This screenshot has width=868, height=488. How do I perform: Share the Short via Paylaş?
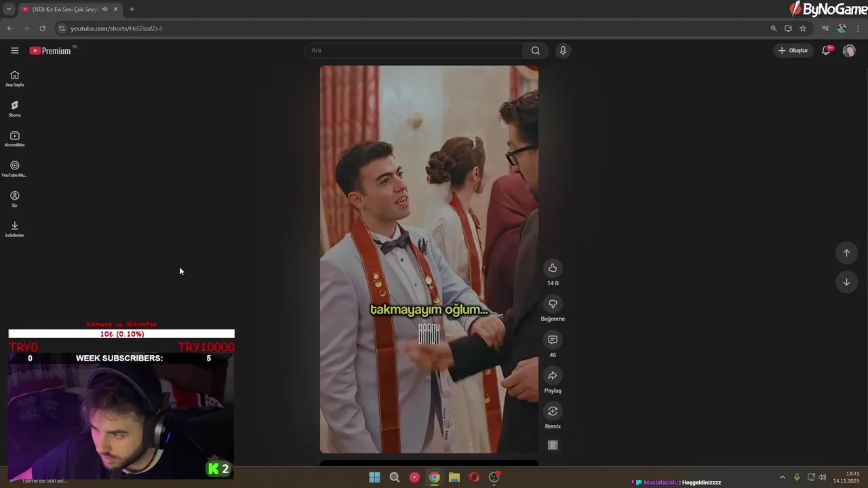click(553, 375)
